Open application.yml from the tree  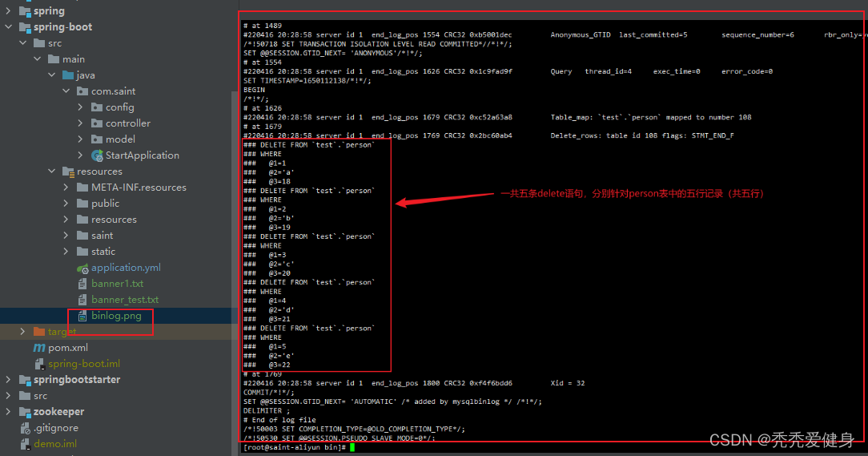[x=127, y=268]
